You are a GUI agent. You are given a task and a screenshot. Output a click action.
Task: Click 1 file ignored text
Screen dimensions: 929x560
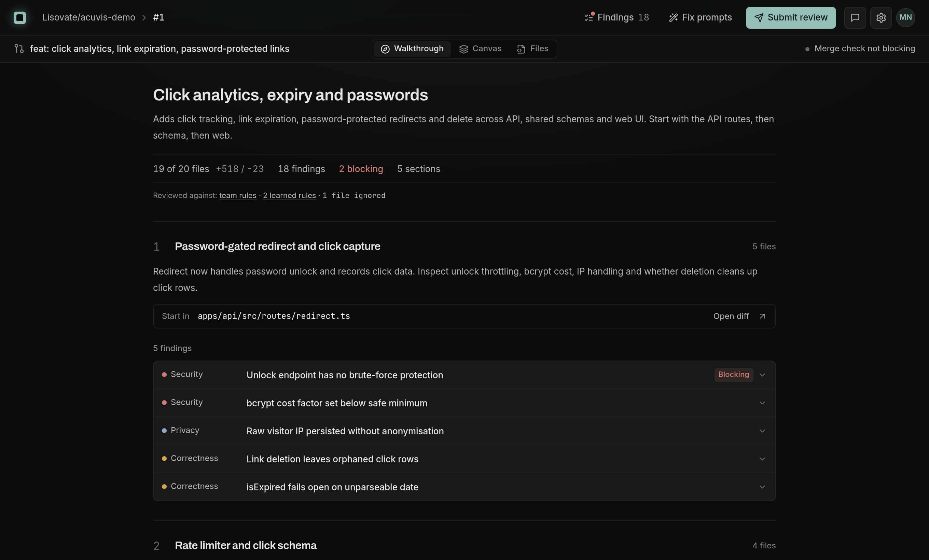[x=353, y=196]
